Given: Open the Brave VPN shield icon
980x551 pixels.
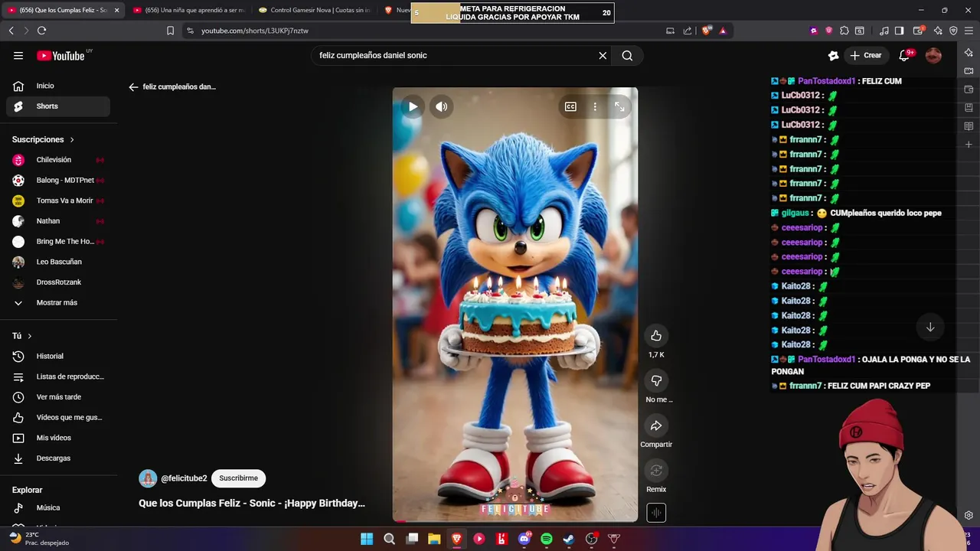Looking at the screenshot, I should pos(953,31).
